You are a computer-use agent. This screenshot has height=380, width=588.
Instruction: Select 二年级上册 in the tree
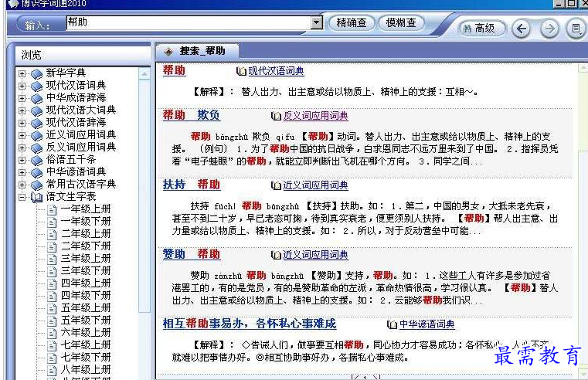(x=86, y=234)
